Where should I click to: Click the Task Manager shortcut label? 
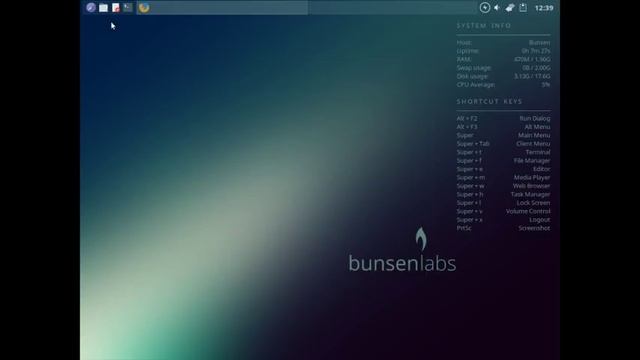click(530, 195)
